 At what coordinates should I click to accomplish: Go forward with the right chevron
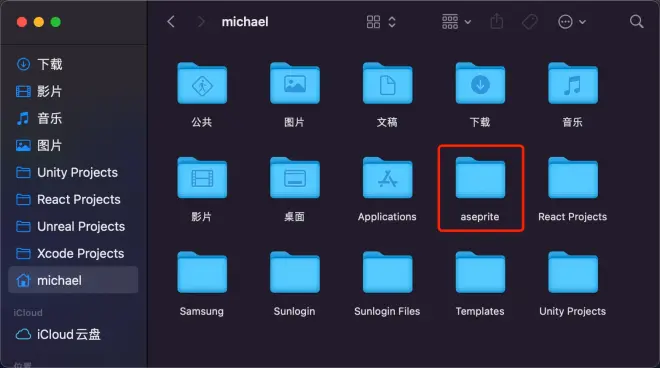tap(201, 22)
